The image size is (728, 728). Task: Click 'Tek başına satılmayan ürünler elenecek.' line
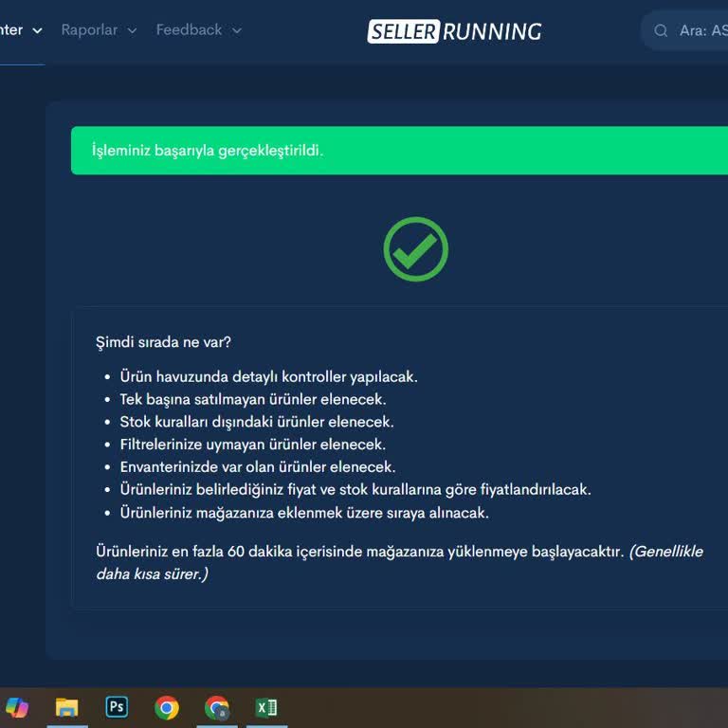[x=253, y=399]
